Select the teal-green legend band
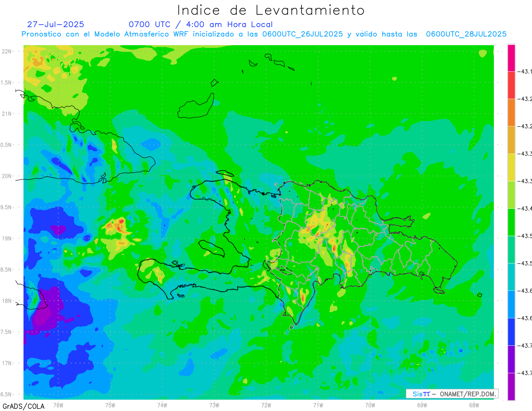Image resolution: width=532 pixels, height=411 pixels. (511, 250)
